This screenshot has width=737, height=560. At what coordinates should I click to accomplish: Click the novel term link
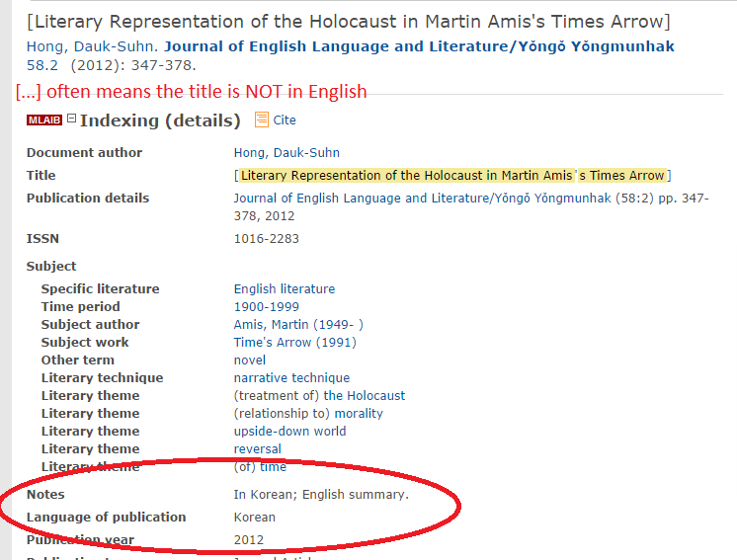tap(250, 360)
